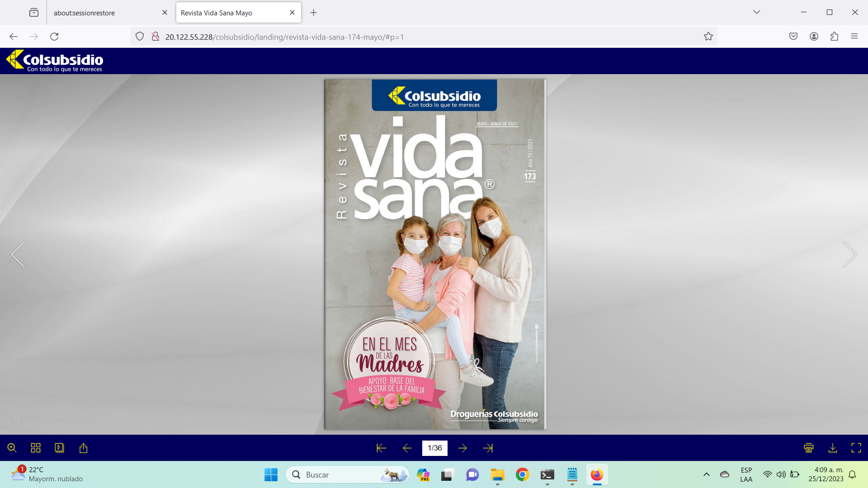Screen dimensions: 868x488
Task: Flip back with large left chevron
Action: click(x=18, y=254)
